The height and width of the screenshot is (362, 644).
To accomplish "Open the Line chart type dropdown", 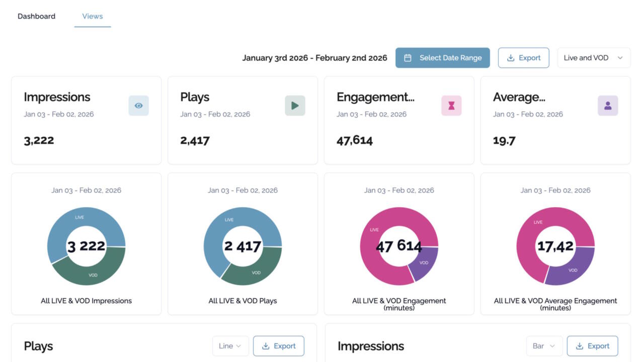I will point(230,346).
